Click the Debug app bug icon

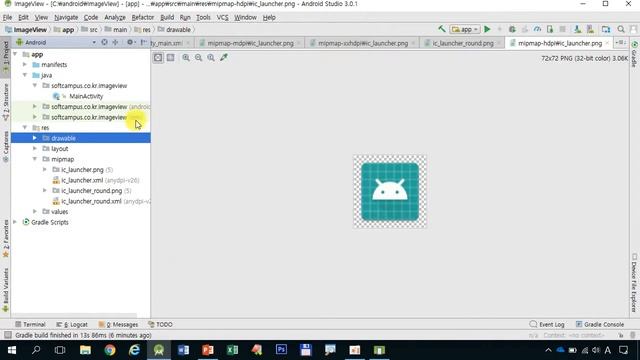pos(512,29)
